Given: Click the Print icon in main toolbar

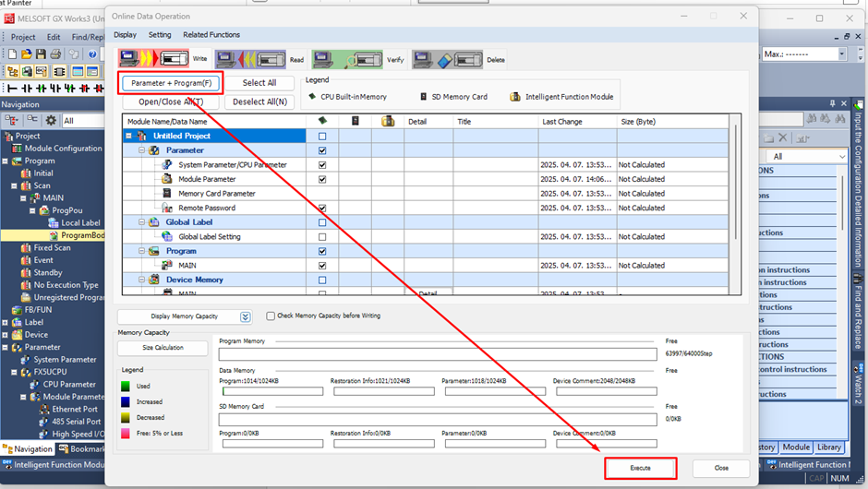Looking at the screenshot, I should tap(55, 54).
